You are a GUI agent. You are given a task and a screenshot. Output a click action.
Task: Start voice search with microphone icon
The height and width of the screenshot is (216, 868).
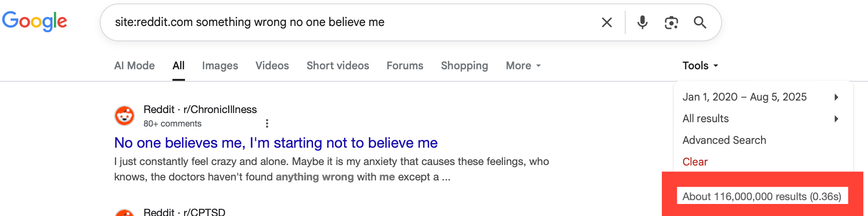tap(642, 22)
